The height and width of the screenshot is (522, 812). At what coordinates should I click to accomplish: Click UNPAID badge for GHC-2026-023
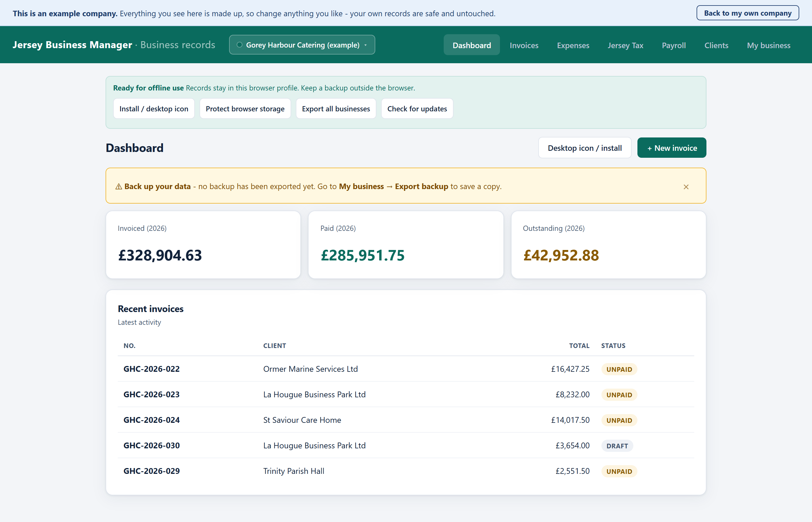pos(619,395)
